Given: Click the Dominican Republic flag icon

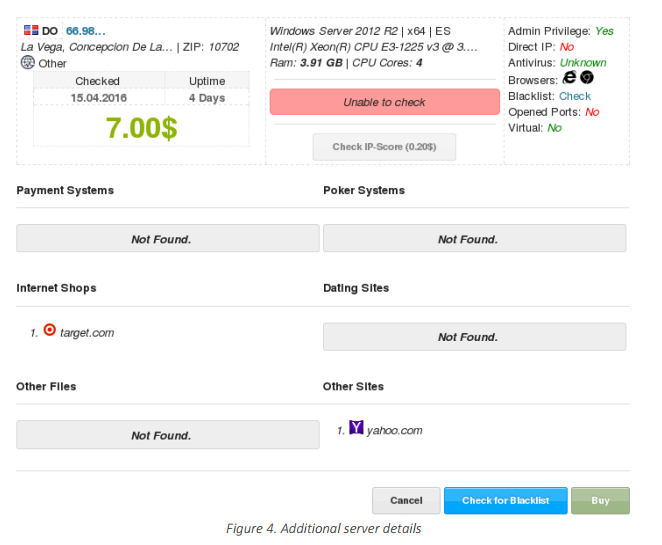Looking at the screenshot, I should 31,30.
